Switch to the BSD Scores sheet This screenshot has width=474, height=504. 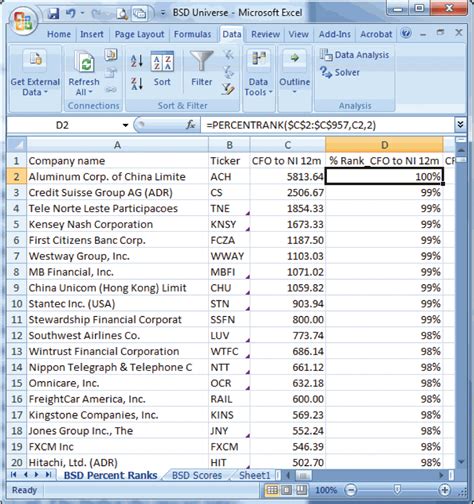point(197,475)
